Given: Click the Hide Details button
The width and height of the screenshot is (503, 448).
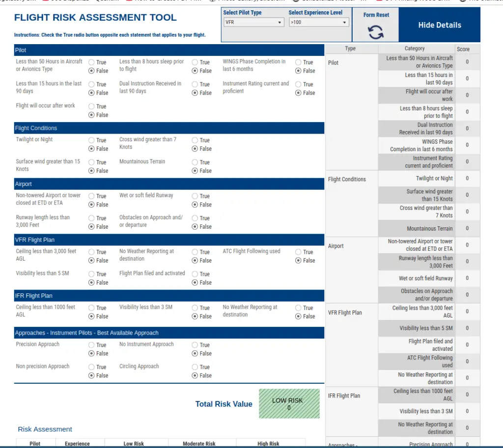Looking at the screenshot, I should coord(439,25).
